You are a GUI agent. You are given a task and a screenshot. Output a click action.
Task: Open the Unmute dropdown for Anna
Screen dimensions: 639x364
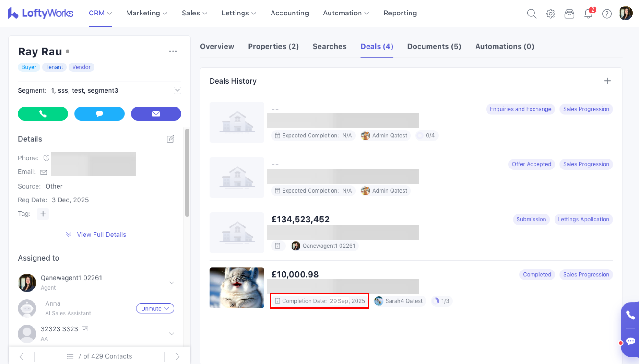tap(155, 308)
